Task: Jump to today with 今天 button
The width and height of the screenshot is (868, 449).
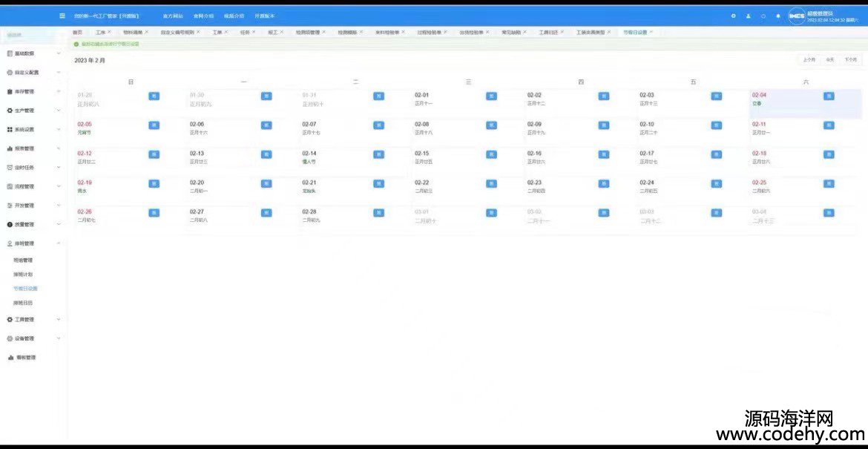Action: point(829,60)
